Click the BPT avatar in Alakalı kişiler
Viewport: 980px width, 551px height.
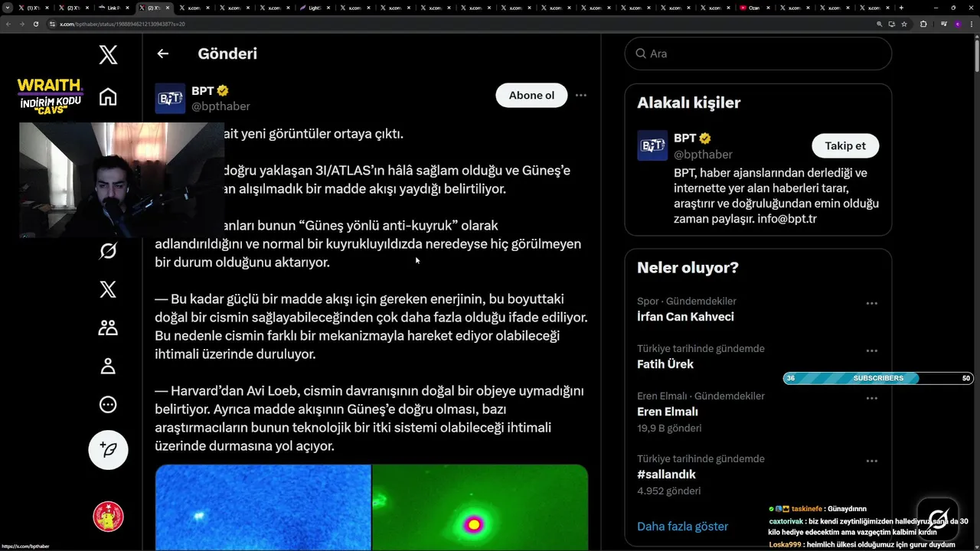(652, 145)
